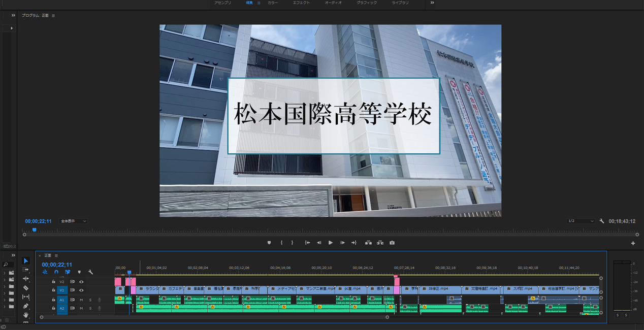Click the timeline horizontal zoom scrollbar
This screenshot has width=644, height=330.
coord(214,317)
